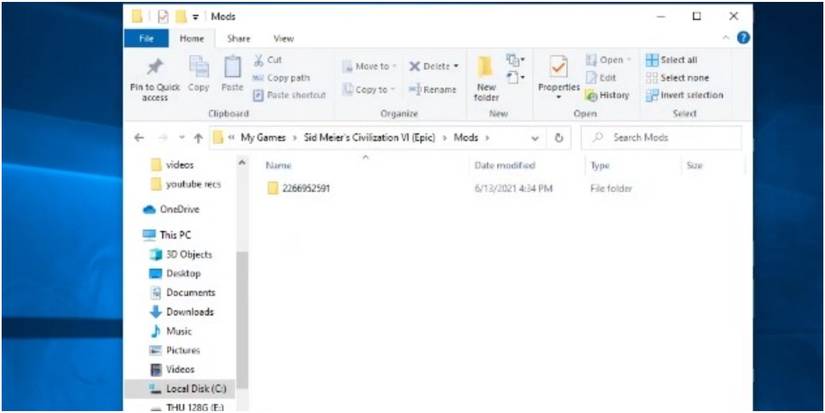Switch to the View ribbon tab
The width and height of the screenshot is (825, 413).
[284, 38]
